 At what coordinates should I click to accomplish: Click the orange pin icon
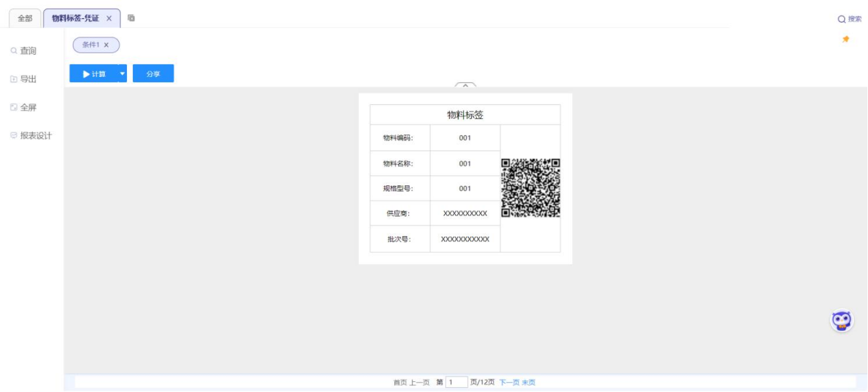[846, 39]
